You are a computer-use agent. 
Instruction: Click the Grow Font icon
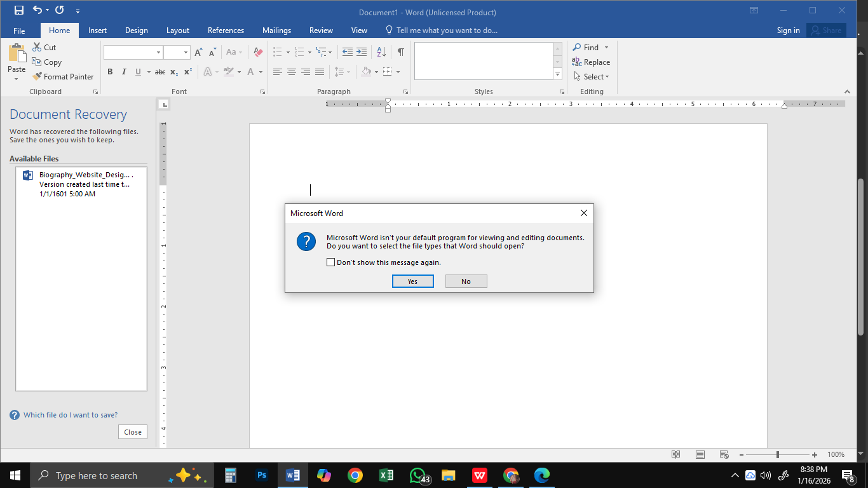(x=199, y=52)
